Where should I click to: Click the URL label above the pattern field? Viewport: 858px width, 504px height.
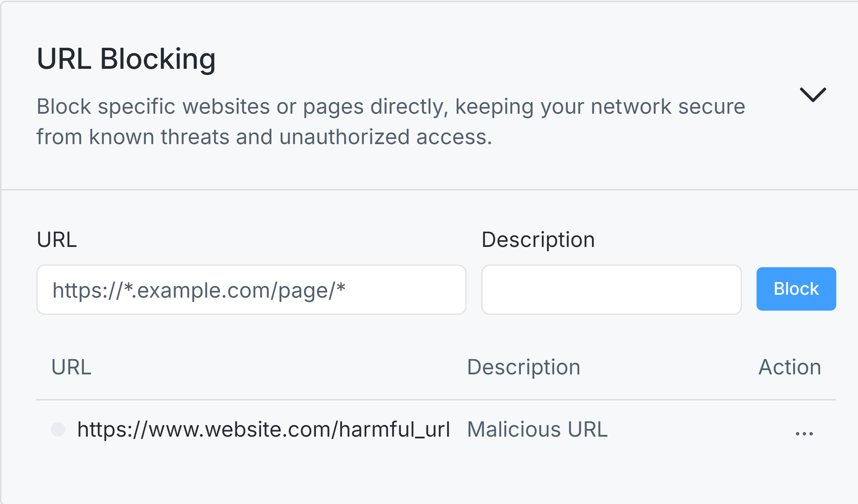click(x=57, y=239)
